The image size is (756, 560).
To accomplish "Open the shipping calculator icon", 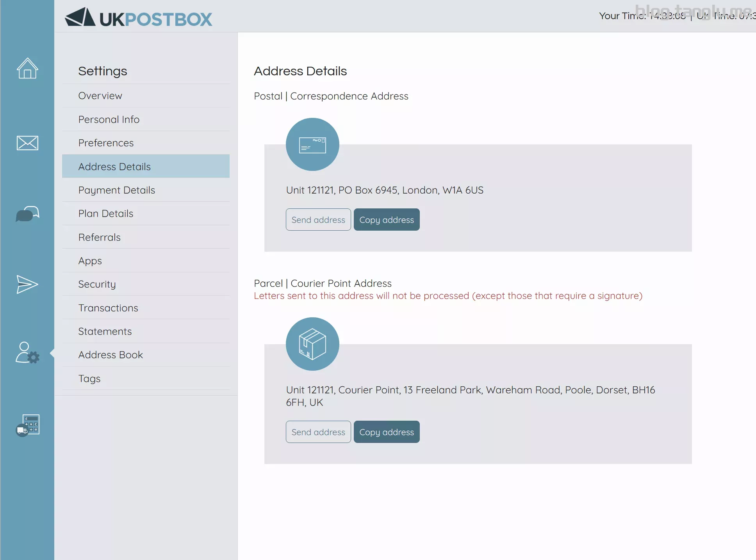I will [27, 425].
